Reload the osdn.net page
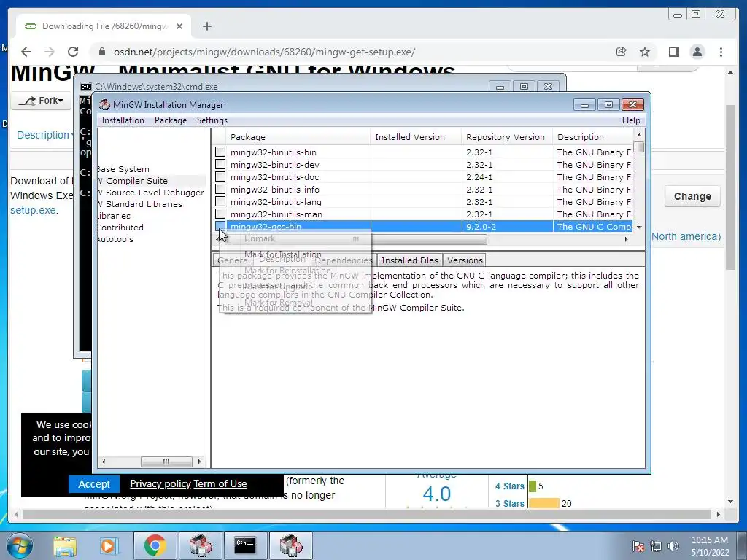The height and width of the screenshot is (560, 747). (x=73, y=52)
